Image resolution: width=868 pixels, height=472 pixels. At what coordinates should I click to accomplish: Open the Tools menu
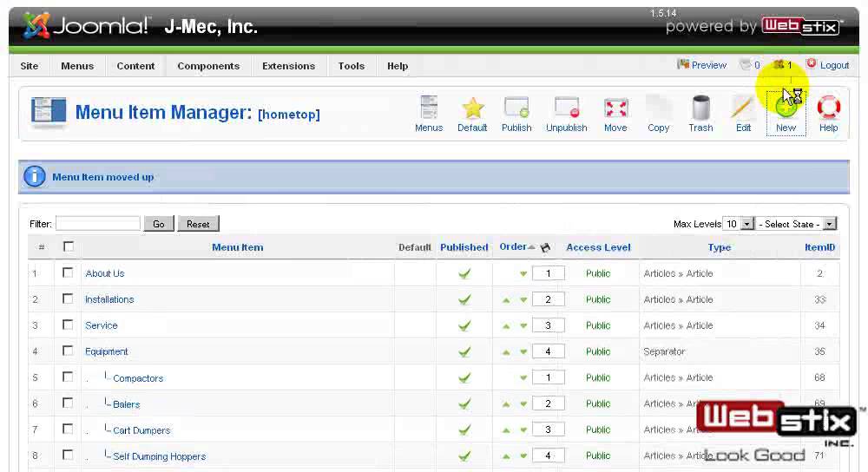point(352,66)
